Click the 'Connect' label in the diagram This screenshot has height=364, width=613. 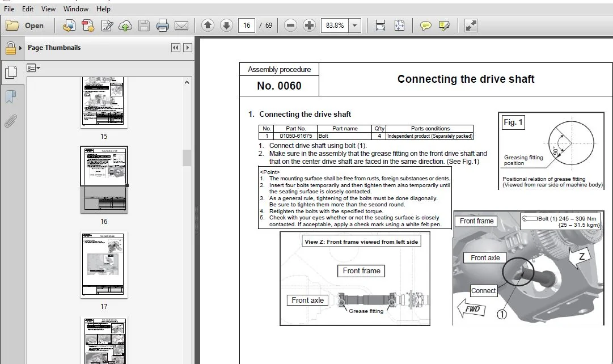pyautogui.click(x=483, y=290)
